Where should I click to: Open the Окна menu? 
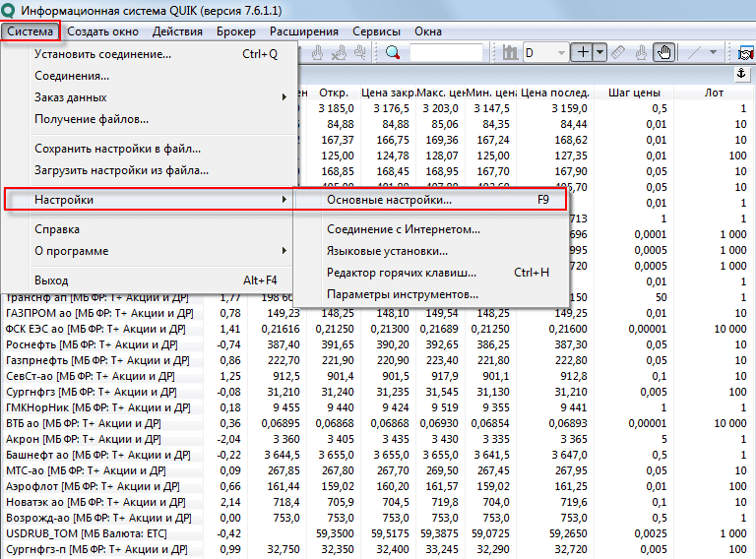(x=427, y=31)
